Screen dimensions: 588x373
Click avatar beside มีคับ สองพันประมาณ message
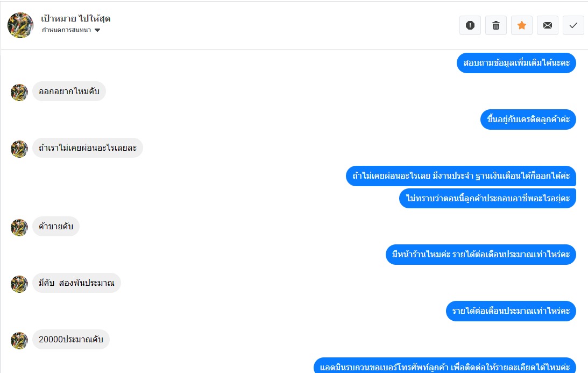click(x=19, y=284)
